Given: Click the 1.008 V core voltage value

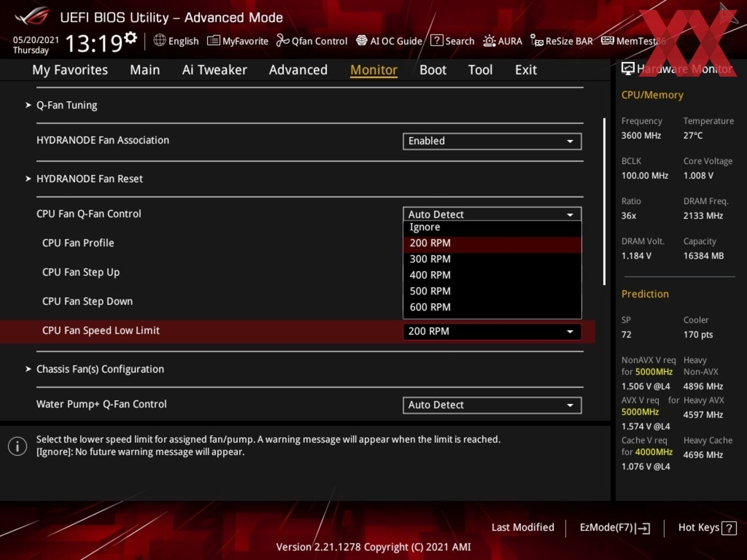Looking at the screenshot, I should pyautogui.click(x=698, y=176).
